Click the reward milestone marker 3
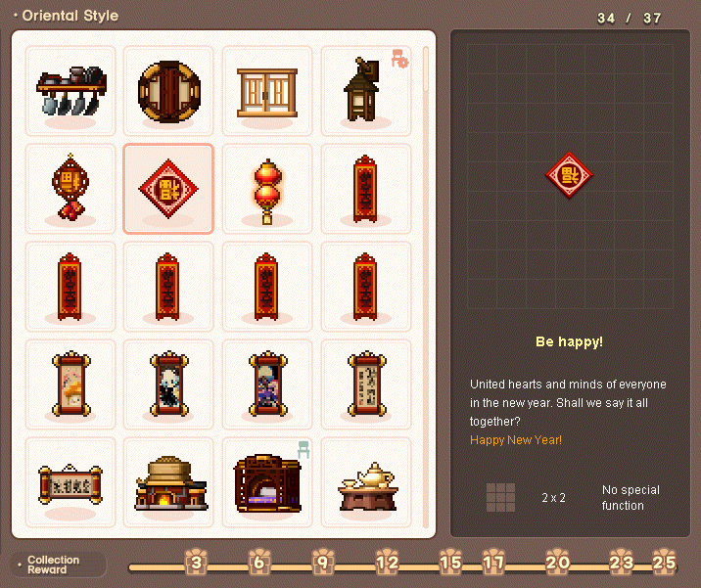The height and width of the screenshot is (588, 701). point(197,563)
